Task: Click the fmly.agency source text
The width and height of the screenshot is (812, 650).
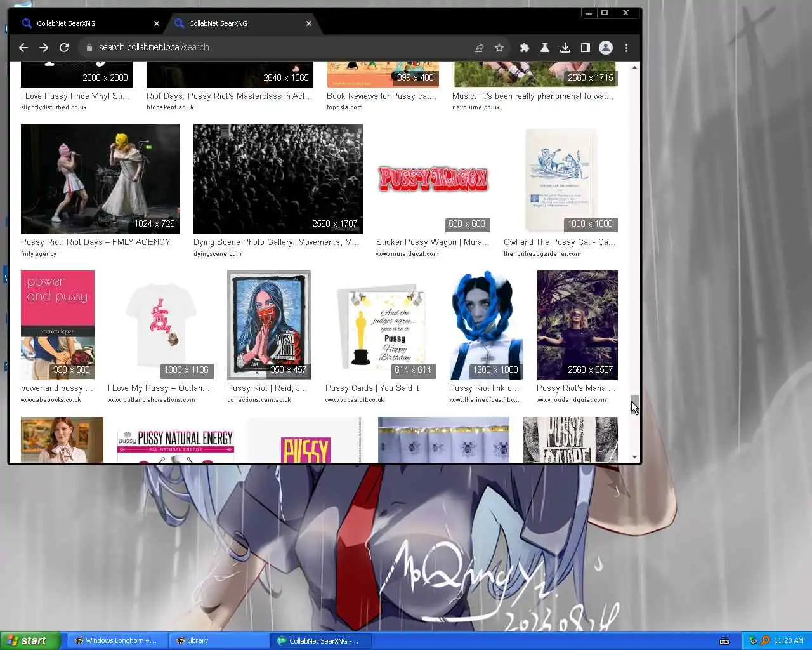Action: (39, 254)
